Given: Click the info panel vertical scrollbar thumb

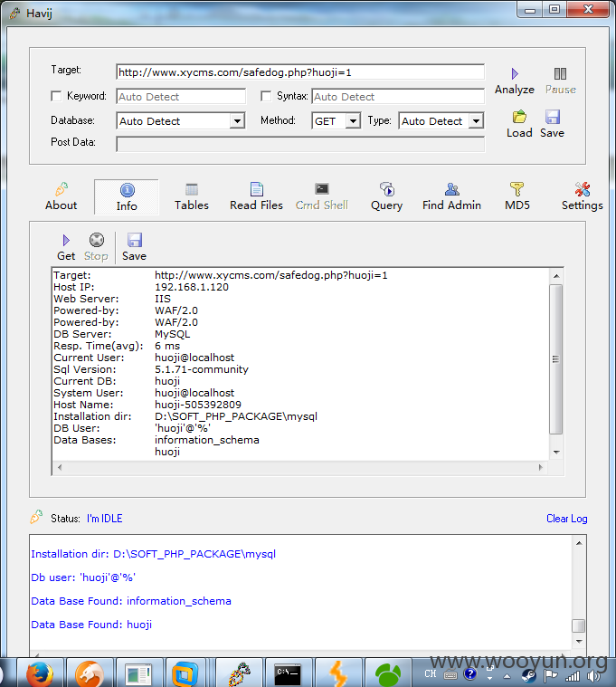Looking at the screenshot, I should tap(556, 359).
